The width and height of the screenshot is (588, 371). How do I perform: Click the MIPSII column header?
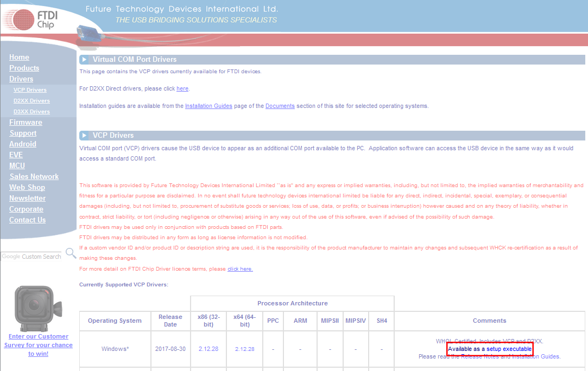[x=330, y=321]
